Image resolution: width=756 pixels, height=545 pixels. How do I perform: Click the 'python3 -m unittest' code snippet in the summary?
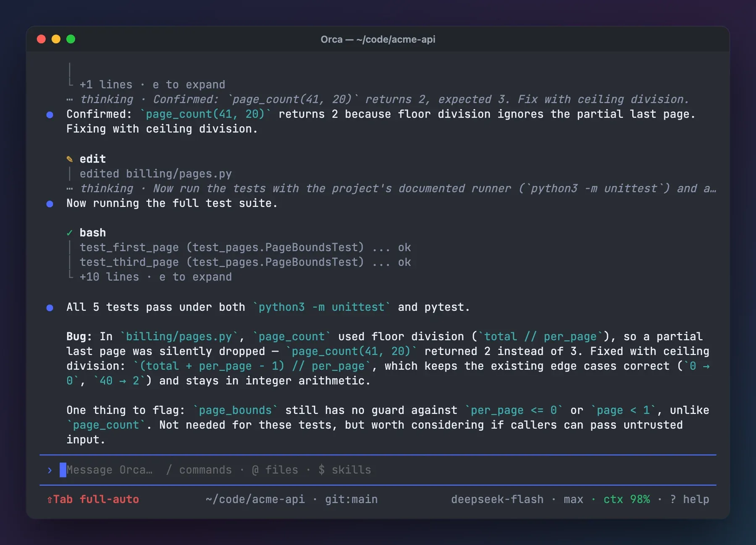(x=321, y=307)
